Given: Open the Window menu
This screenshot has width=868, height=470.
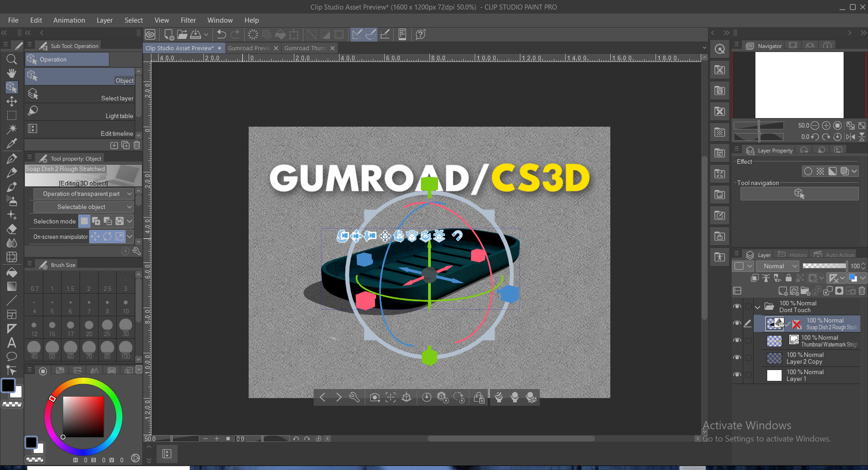Looking at the screenshot, I should click(220, 20).
